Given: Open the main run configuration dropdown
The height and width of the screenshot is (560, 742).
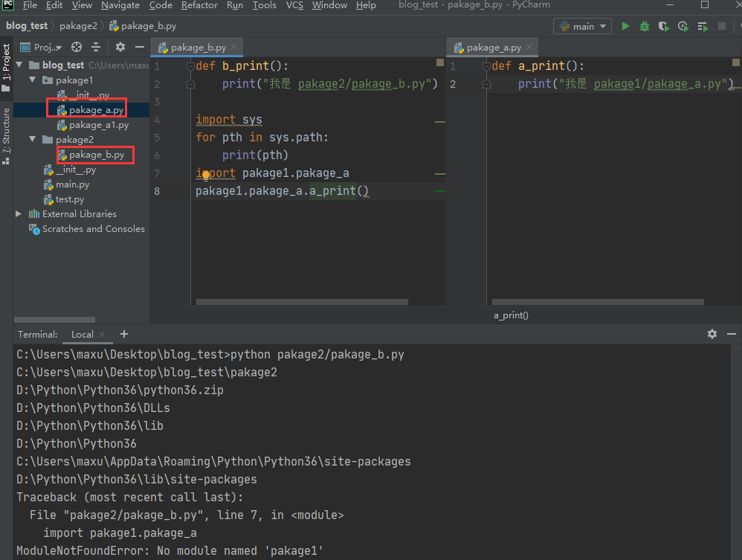Looking at the screenshot, I should [582, 26].
